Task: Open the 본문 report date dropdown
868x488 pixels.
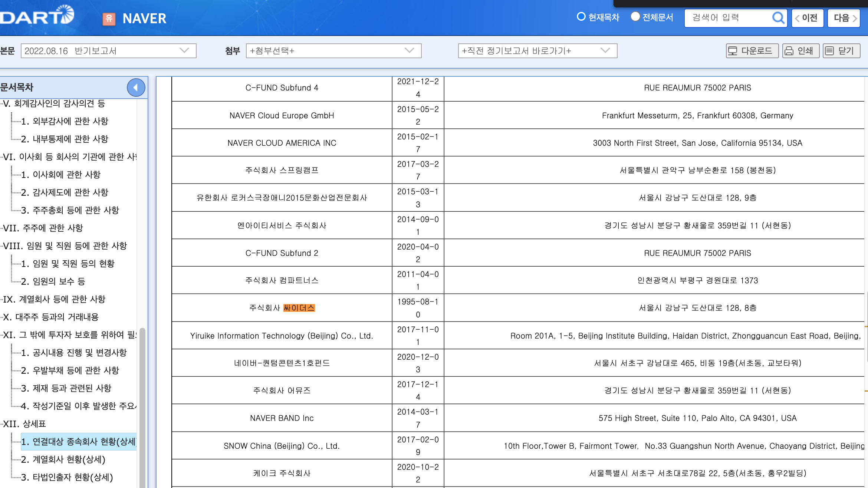Action: click(108, 51)
